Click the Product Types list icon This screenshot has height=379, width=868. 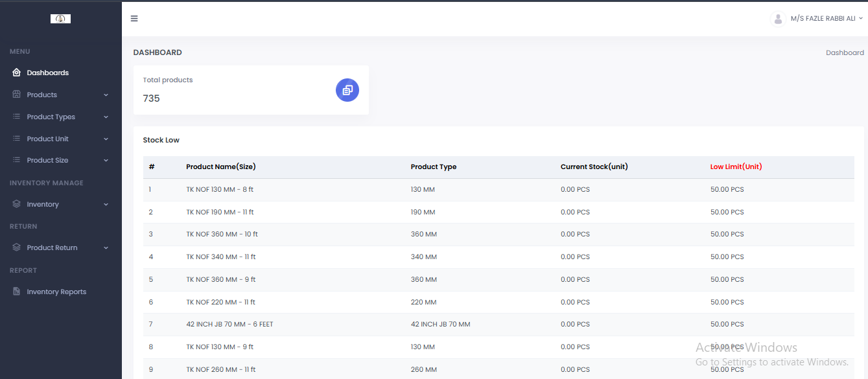pyautogui.click(x=17, y=117)
